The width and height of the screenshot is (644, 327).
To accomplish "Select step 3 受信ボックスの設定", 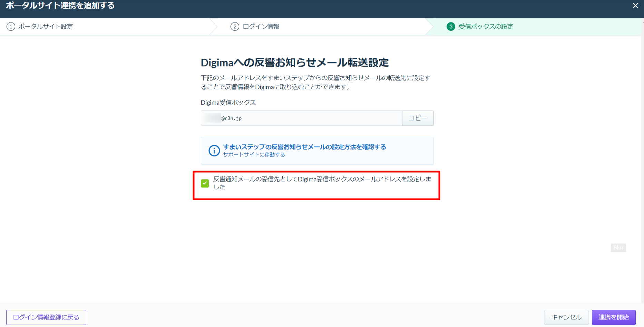I will point(480,27).
